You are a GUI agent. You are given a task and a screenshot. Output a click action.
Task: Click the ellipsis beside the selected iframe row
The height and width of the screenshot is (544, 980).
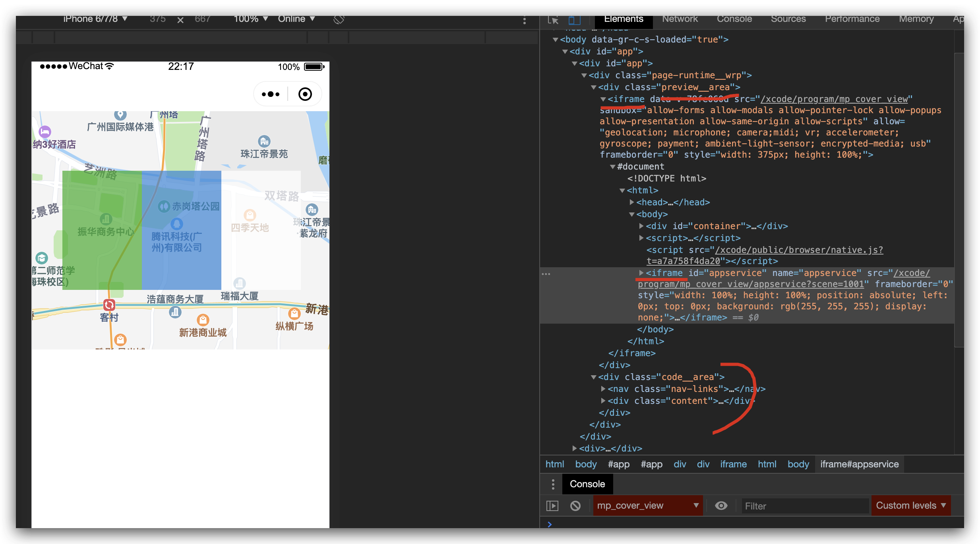pos(546,274)
